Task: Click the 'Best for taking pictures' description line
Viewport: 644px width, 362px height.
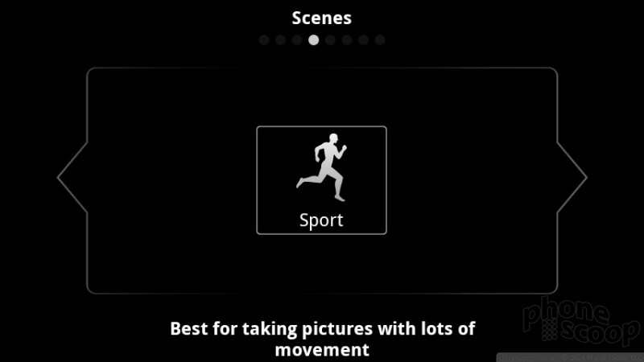Action: click(x=323, y=329)
